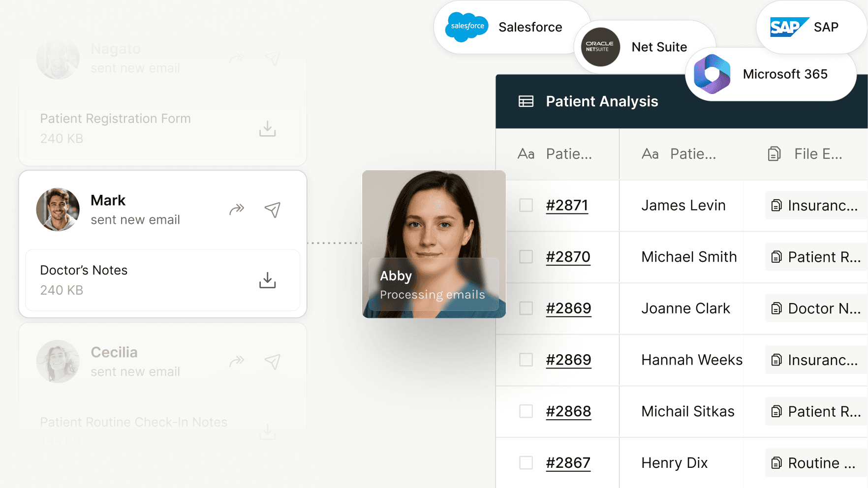
Task: Click the Patient Analysis panel title
Action: click(x=602, y=101)
